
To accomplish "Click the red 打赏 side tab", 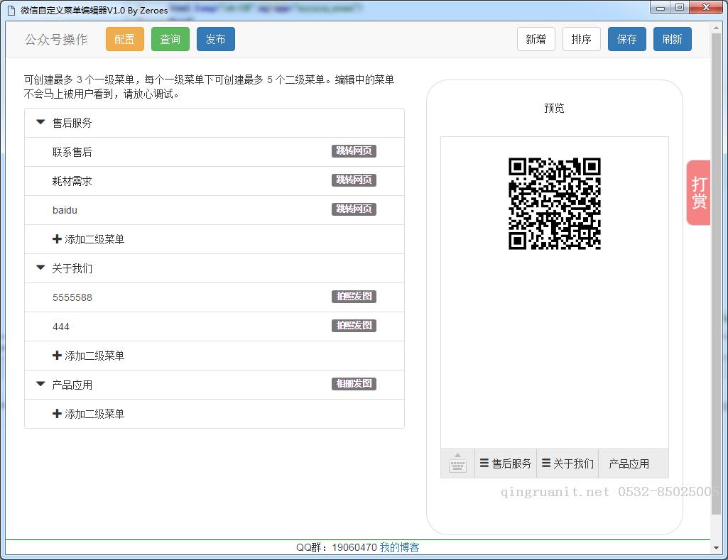I will coord(699,192).
